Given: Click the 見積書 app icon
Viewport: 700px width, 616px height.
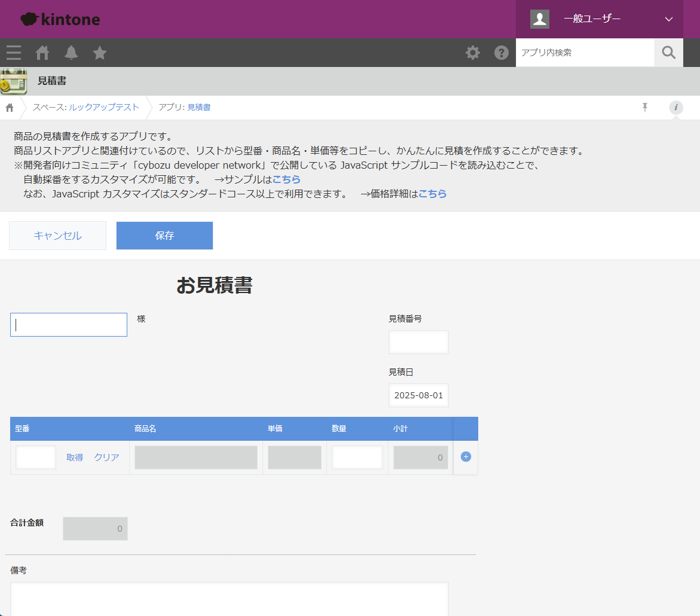Looking at the screenshot, I should tap(13, 81).
